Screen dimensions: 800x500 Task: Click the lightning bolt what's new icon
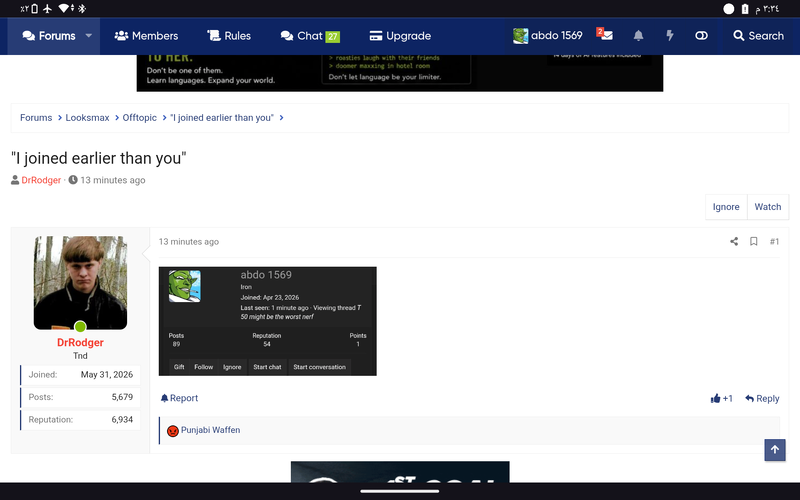(670, 36)
